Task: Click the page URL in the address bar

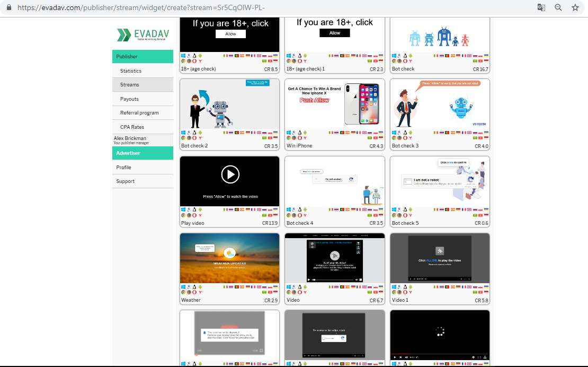Action: (x=141, y=7)
